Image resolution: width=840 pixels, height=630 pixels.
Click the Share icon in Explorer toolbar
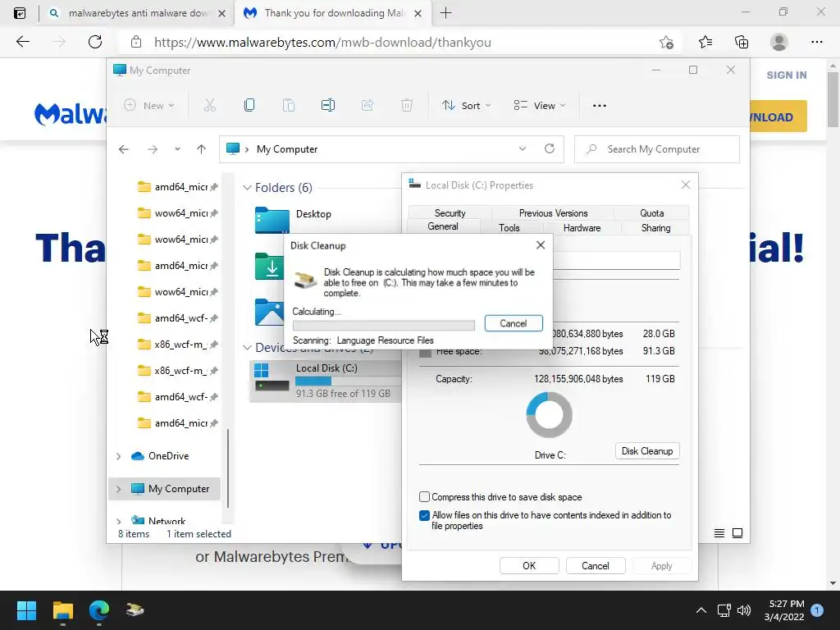click(367, 105)
